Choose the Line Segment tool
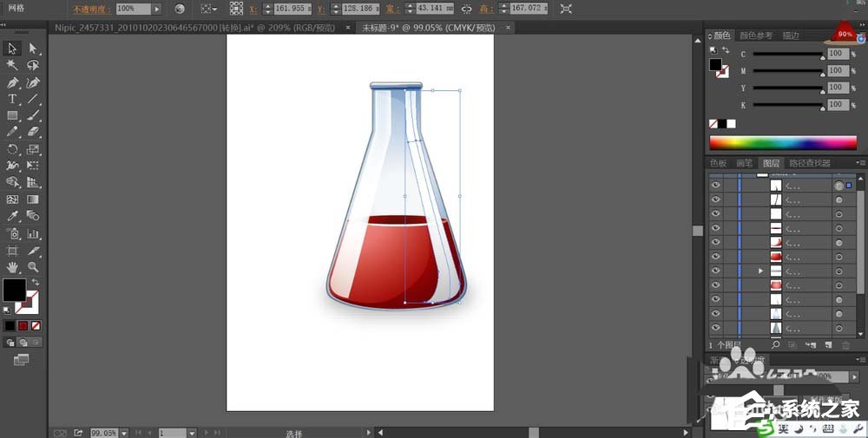This screenshot has width=868, height=438. [33, 99]
